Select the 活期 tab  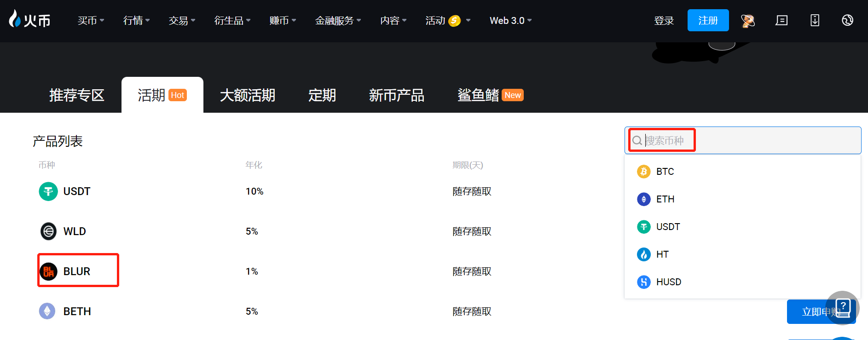(162, 95)
